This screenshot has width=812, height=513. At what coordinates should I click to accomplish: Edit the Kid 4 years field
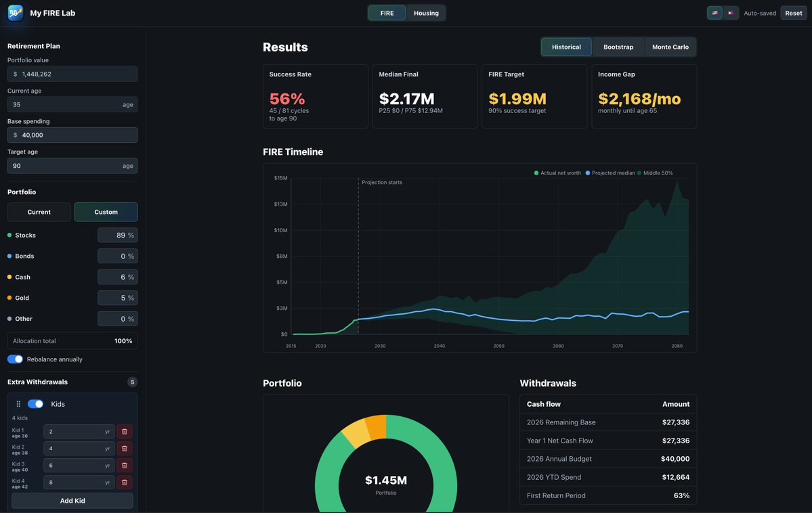click(79, 483)
